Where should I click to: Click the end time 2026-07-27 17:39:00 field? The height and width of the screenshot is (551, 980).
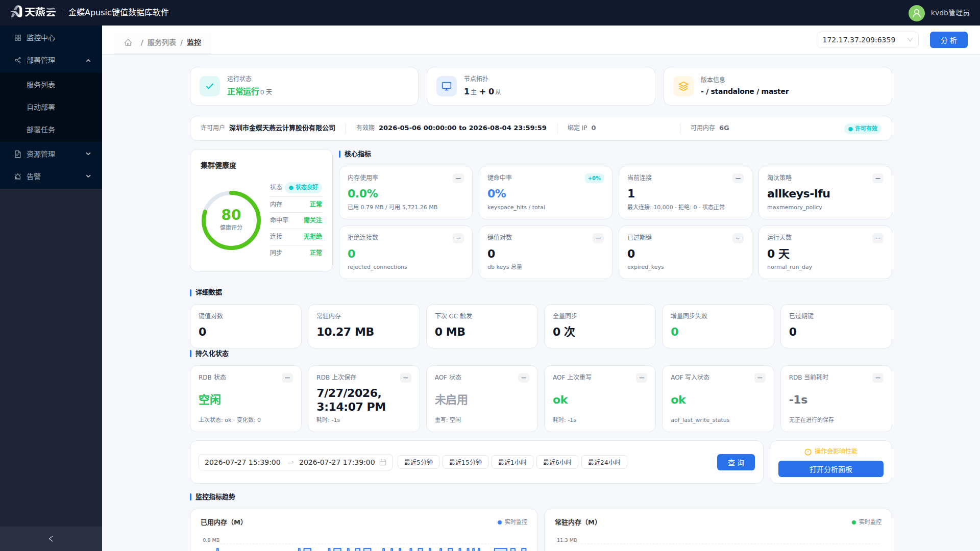[337, 462]
